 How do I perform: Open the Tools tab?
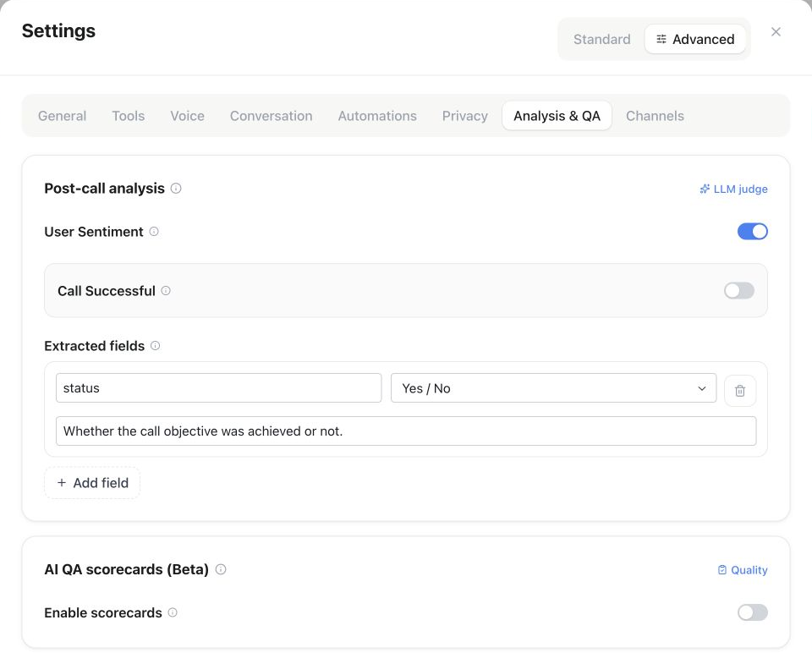[129, 116]
